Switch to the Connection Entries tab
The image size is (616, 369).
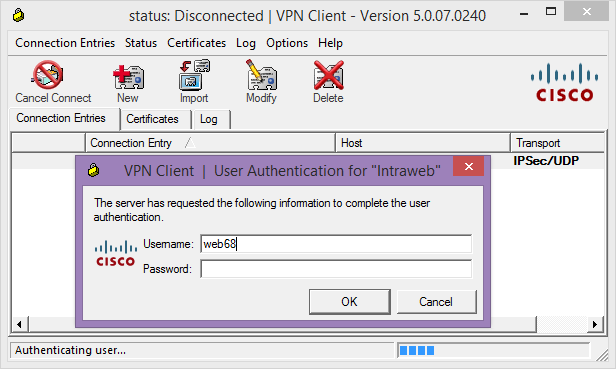[x=64, y=118]
